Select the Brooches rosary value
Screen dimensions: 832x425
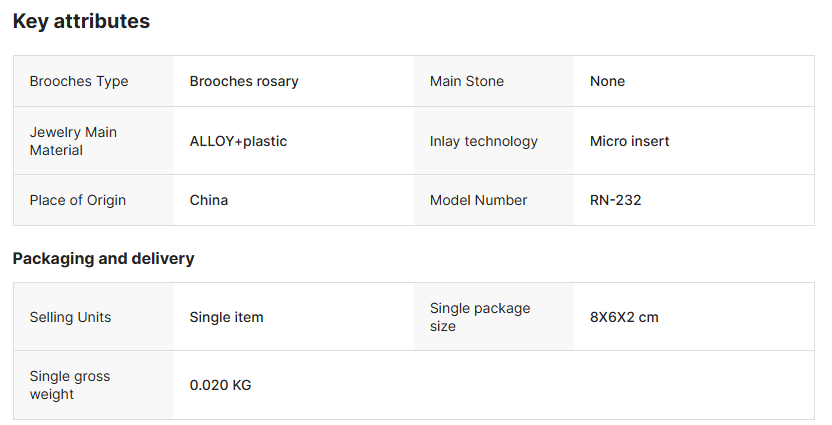[244, 81]
